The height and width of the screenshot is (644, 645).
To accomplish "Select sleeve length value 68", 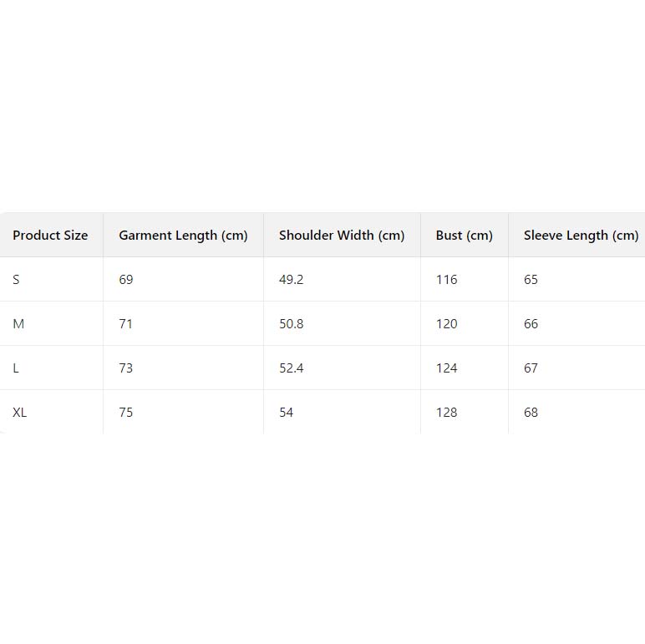I will [x=531, y=413].
